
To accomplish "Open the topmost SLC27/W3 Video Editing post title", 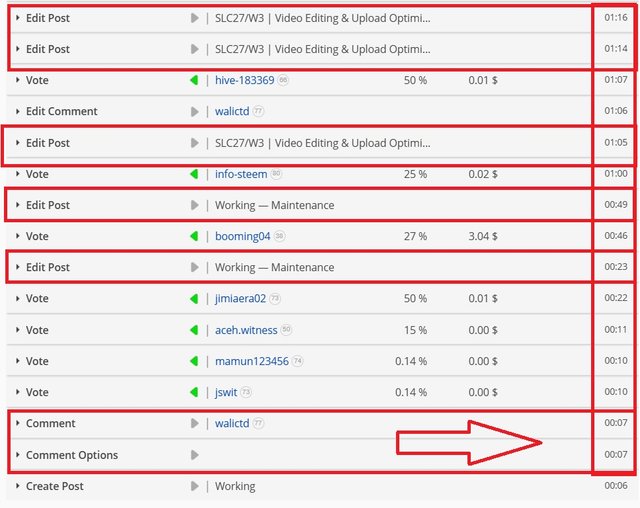I will point(322,18).
